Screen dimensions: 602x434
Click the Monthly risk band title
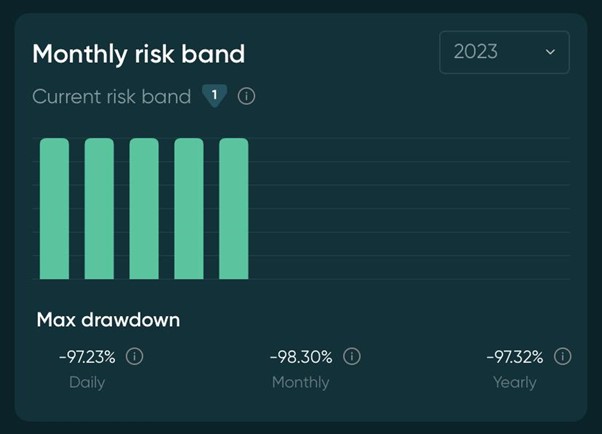pos(138,53)
